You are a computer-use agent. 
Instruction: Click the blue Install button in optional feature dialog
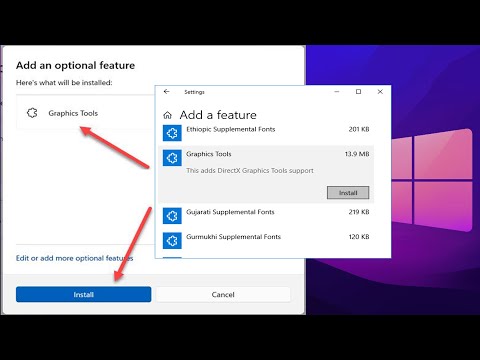click(83, 294)
